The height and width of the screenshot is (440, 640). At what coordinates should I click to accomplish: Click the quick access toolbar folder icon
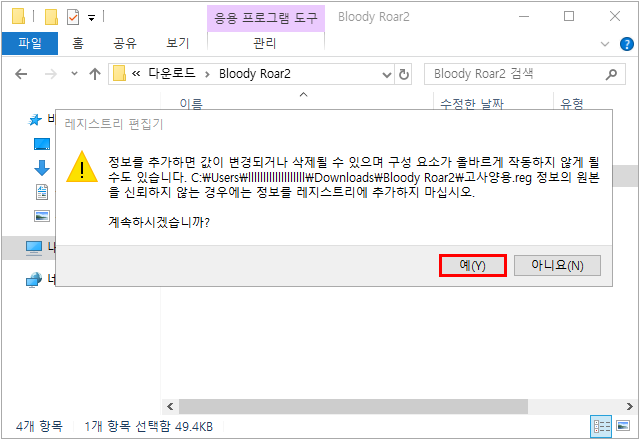point(18,17)
